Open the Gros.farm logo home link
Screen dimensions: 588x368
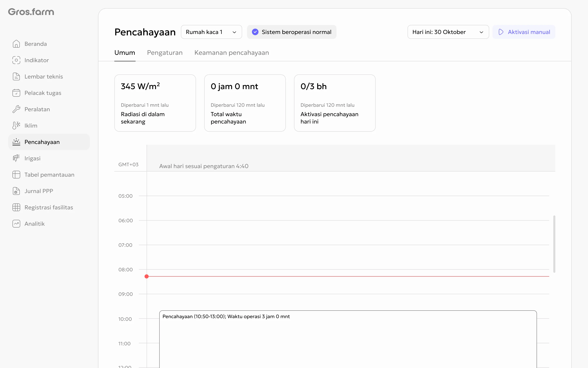31,12
